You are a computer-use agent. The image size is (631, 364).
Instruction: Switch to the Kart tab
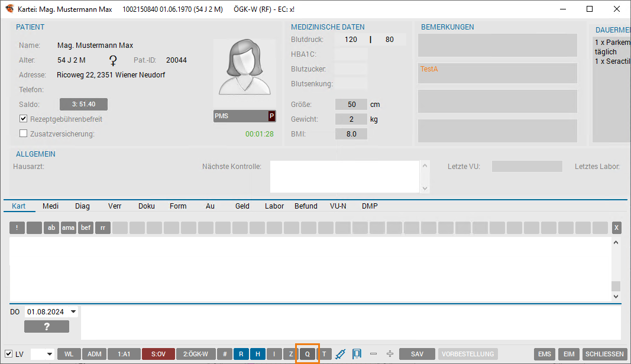click(x=18, y=206)
